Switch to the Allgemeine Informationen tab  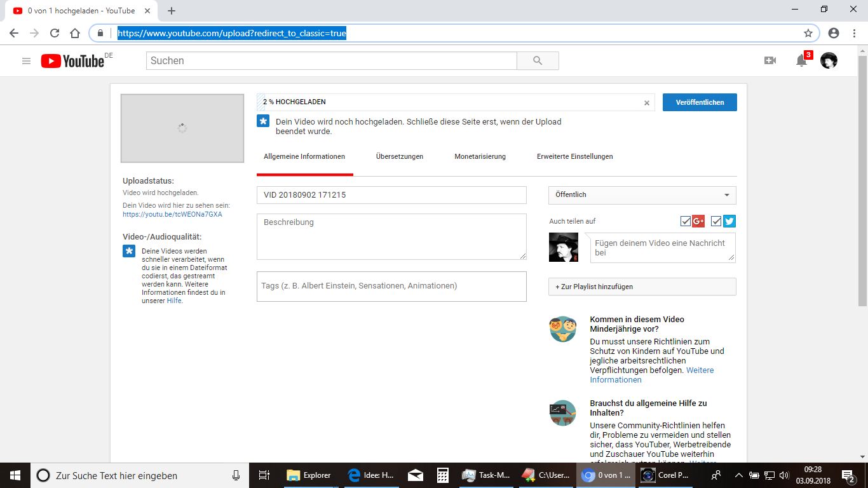(x=304, y=156)
